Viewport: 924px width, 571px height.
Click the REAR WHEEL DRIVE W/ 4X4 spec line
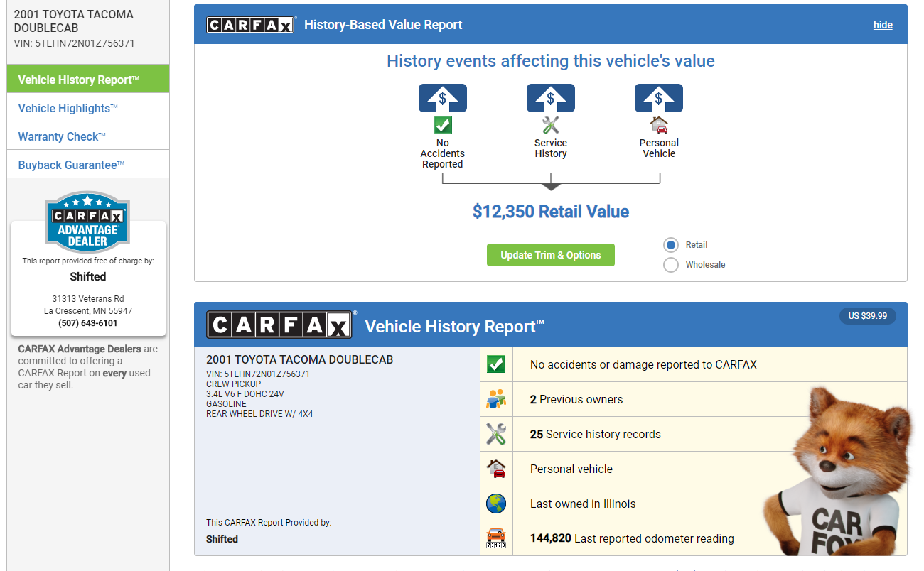tap(259, 414)
